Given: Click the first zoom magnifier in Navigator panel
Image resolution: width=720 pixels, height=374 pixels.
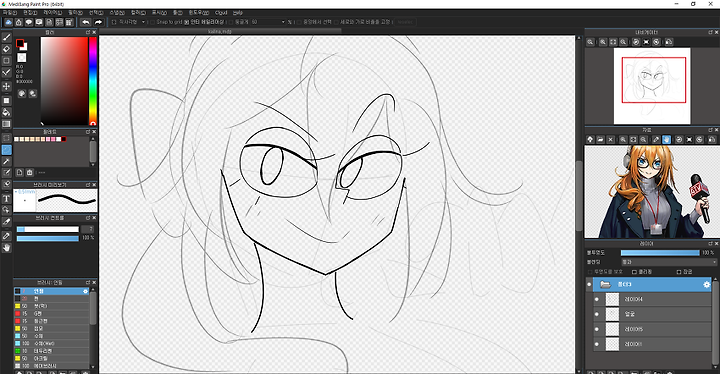Looking at the screenshot, I should coord(591,42).
